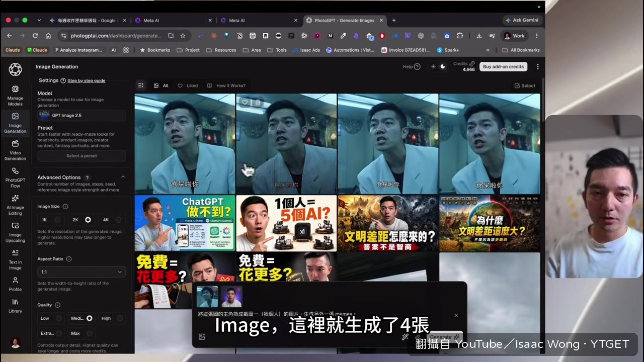Viewport: 644px width, 362px height.
Task: Select 1K image size
Action: 51,220
